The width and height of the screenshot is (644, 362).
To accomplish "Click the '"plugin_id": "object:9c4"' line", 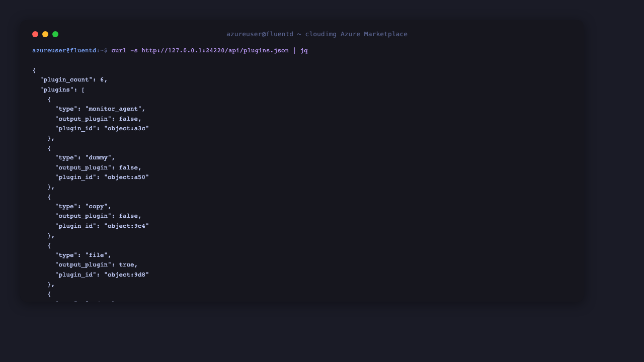I will point(102,226).
